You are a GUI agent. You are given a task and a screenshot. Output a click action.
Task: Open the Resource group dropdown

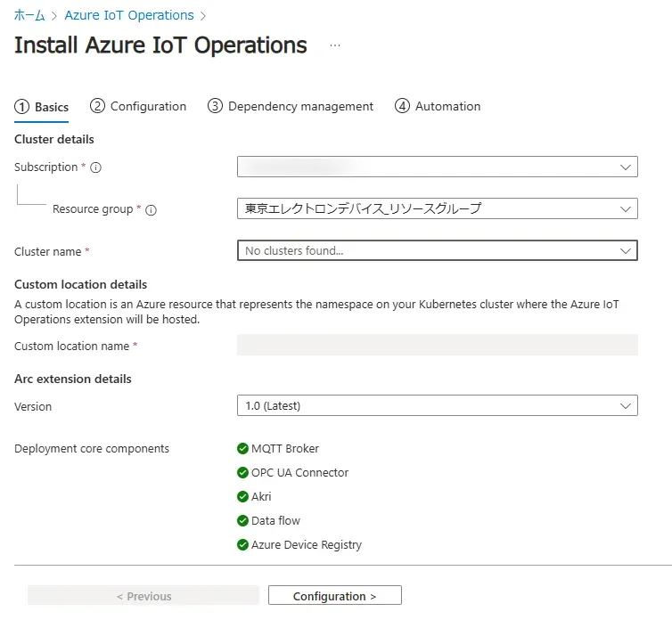[437, 208]
